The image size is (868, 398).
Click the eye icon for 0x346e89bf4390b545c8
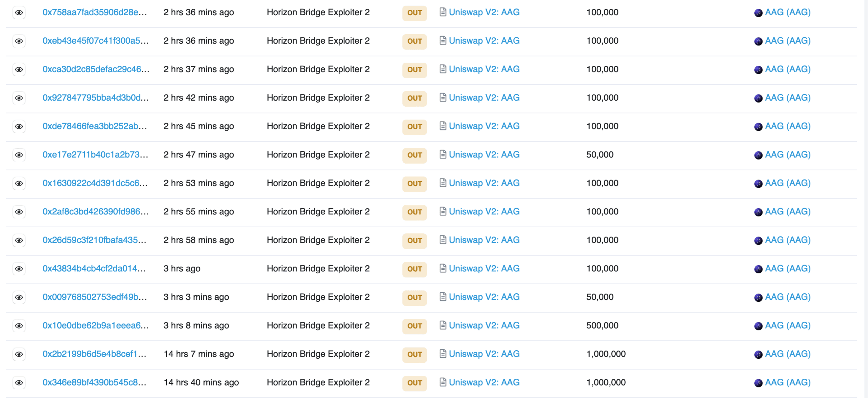(x=19, y=382)
